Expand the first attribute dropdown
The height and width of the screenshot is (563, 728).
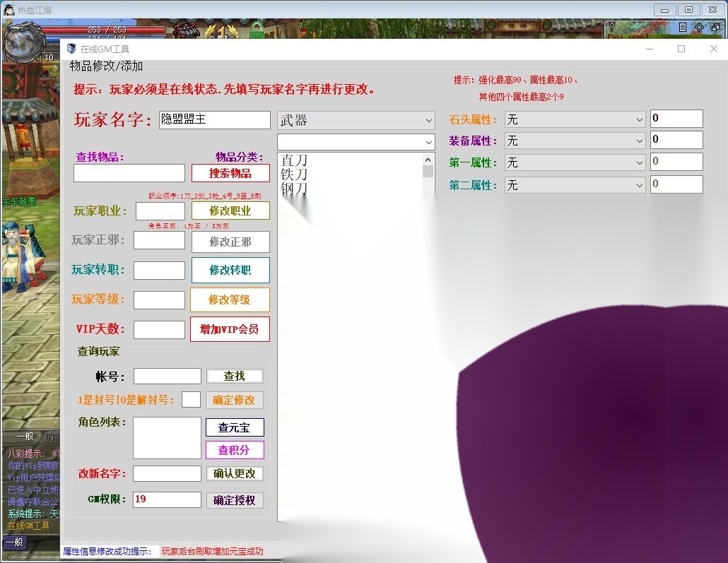click(575, 162)
